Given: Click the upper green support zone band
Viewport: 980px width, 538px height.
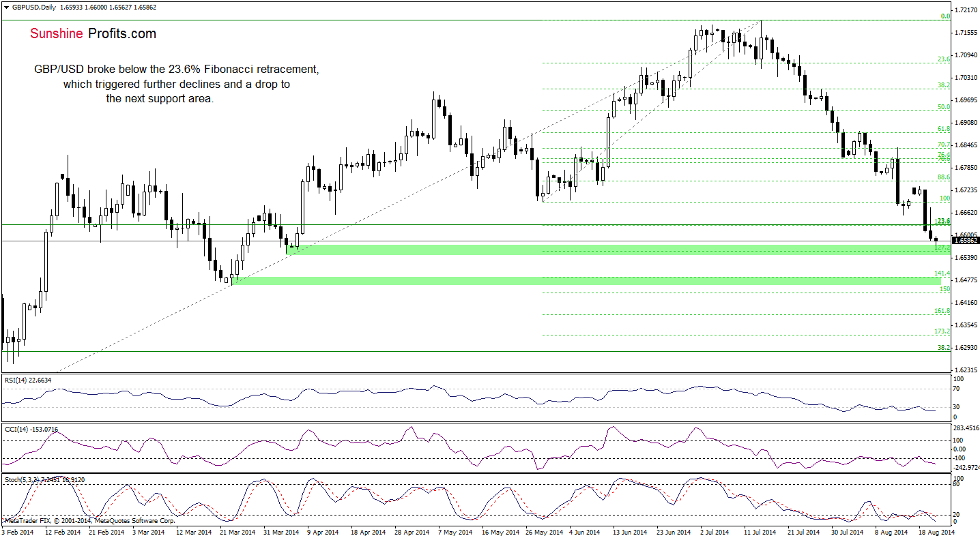Looking at the screenshot, I should coord(618,250).
